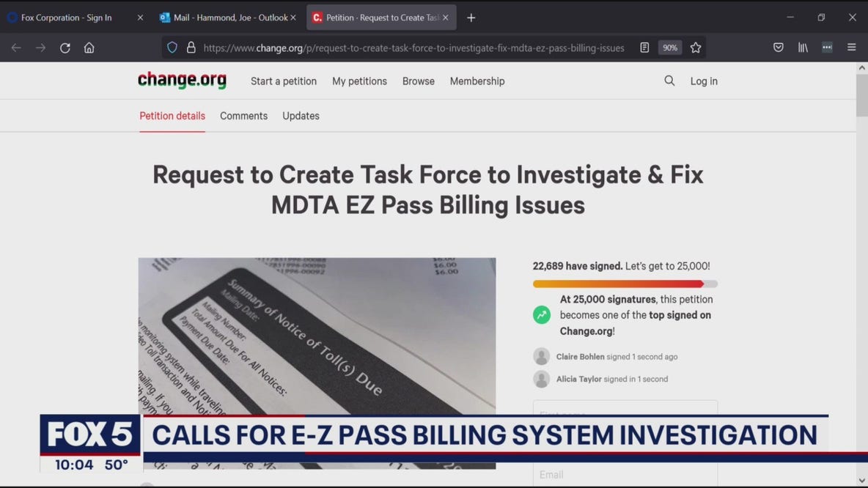Click Claire Bohlen's avatar
The width and height of the screenshot is (868, 488).
[541, 356]
